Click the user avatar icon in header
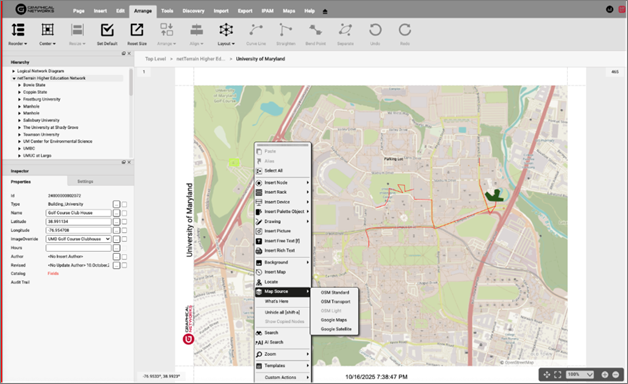The width and height of the screenshot is (628, 384). [x=610, y=10]
